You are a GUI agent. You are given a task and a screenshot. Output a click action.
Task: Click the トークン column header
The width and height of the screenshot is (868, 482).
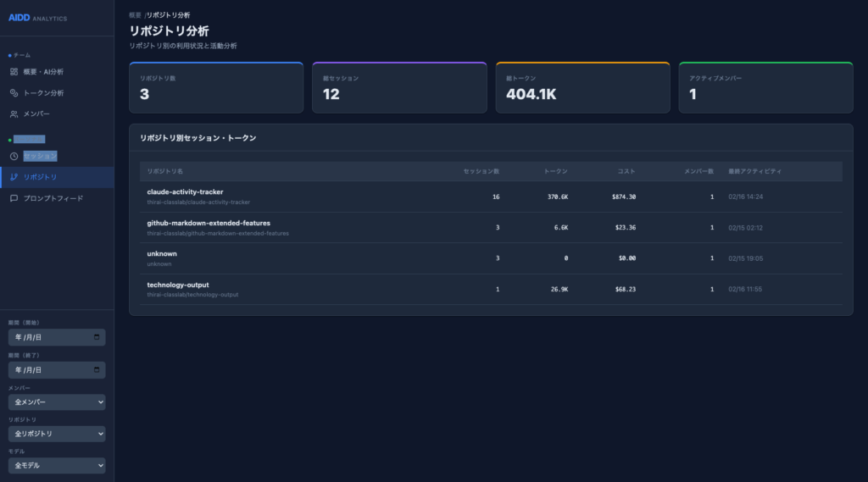pyautogui.click(x=555, y=171)
